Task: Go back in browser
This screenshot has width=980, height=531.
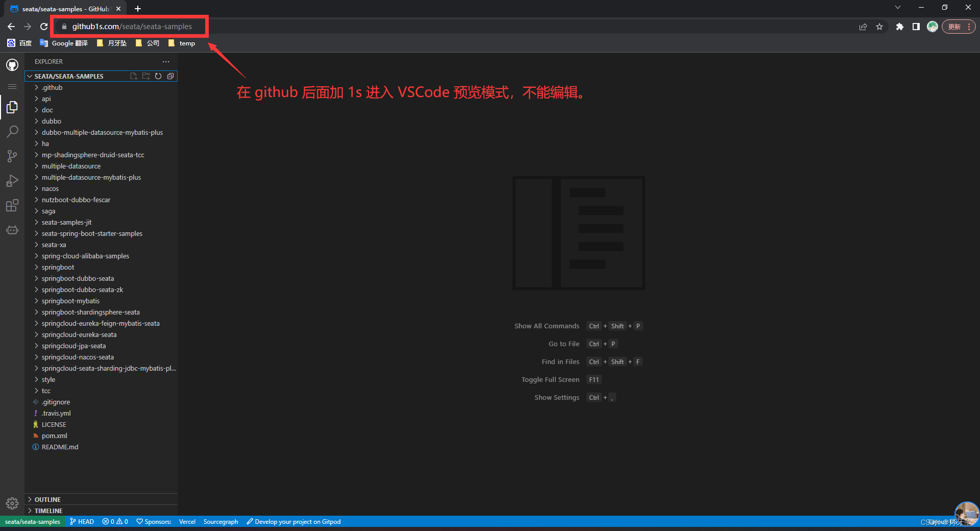Action: tap(11, 27)
